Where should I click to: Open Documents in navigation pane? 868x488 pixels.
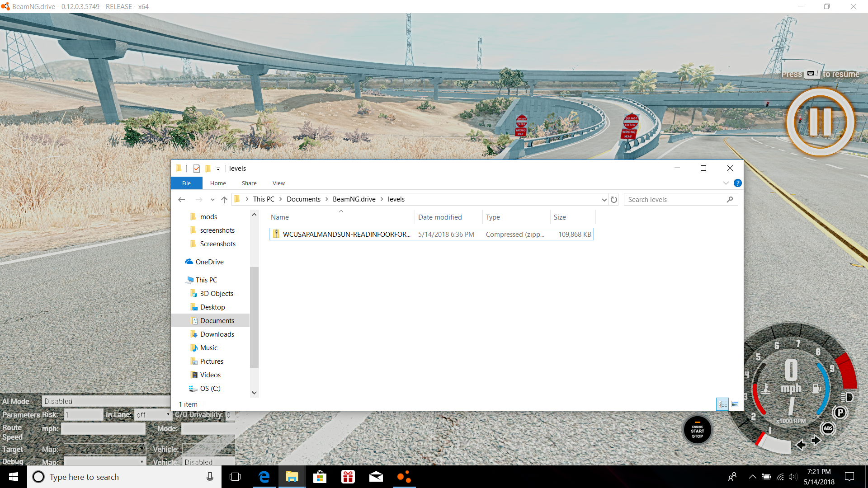217,321
